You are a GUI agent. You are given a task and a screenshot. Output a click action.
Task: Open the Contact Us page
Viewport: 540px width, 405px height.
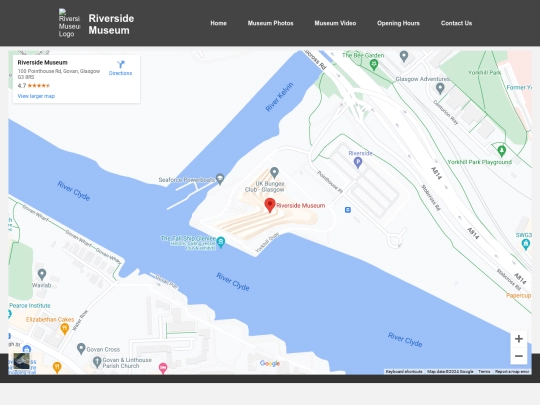pyautogui.click(x=456, y=23)
